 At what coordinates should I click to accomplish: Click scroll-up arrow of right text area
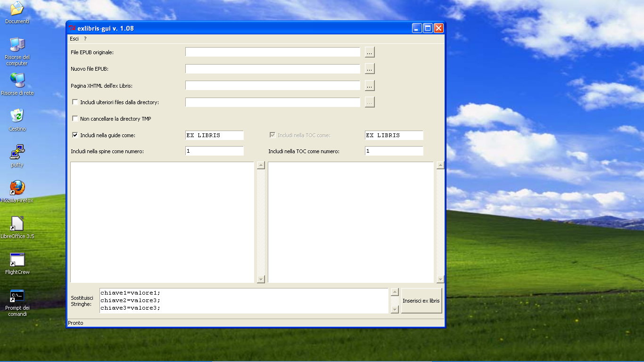pos(440,165)
